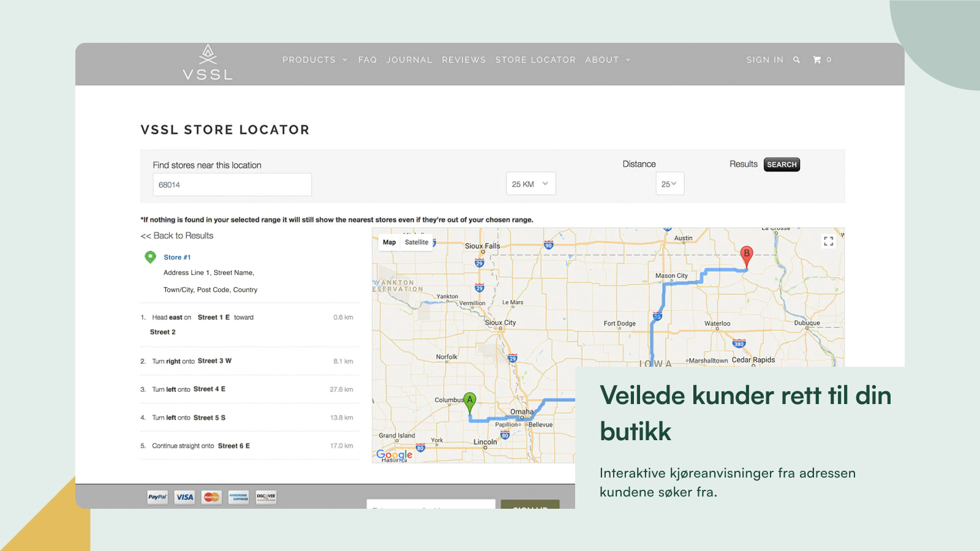Click the Sign In link
The image size is (980, 551).
(x=764, y=60)
